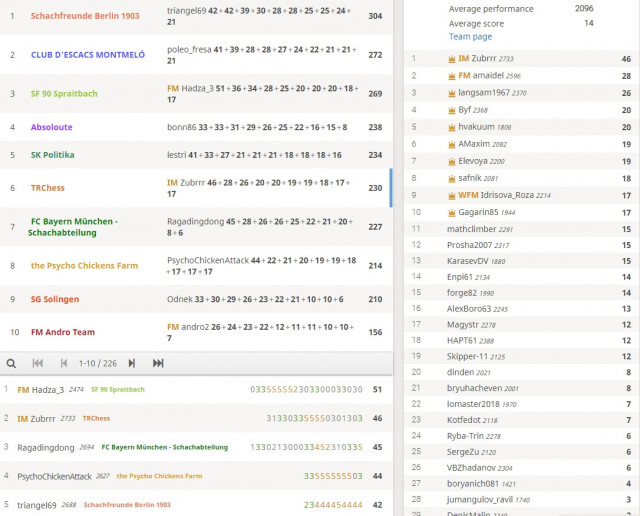Screen dimensions: 640x516
Task: Open the Psycho Chickens Farm team
Action: [84, 266]
